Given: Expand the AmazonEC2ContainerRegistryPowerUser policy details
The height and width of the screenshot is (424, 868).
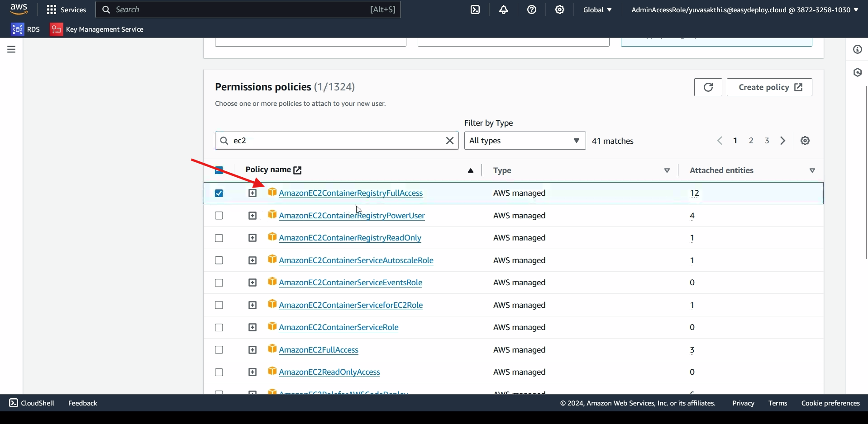Looking at the screenshot, I should pos(253,216).
